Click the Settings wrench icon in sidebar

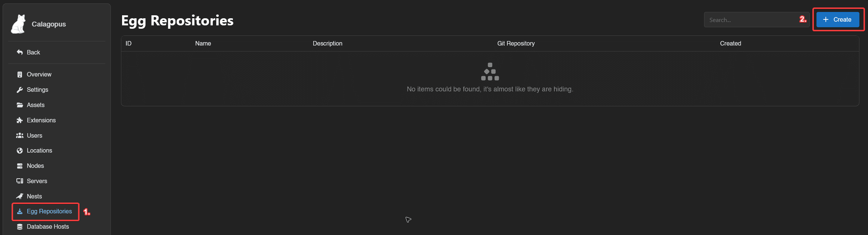(x=20, y=90)
